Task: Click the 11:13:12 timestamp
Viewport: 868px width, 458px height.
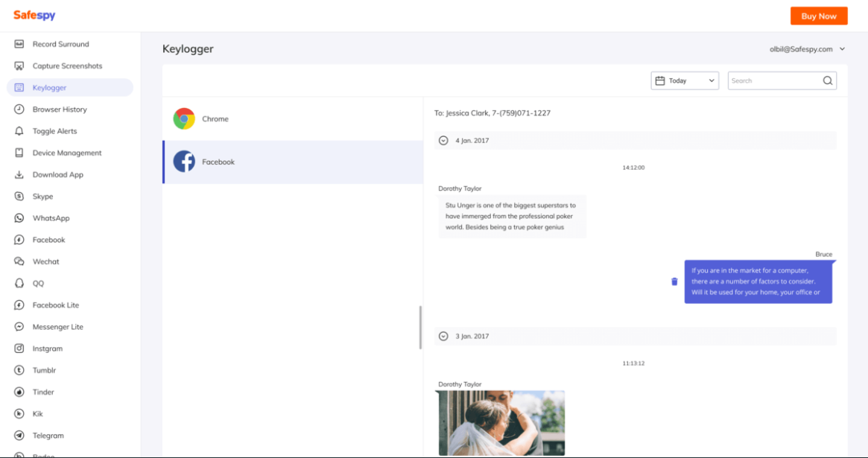Action: 633,363
